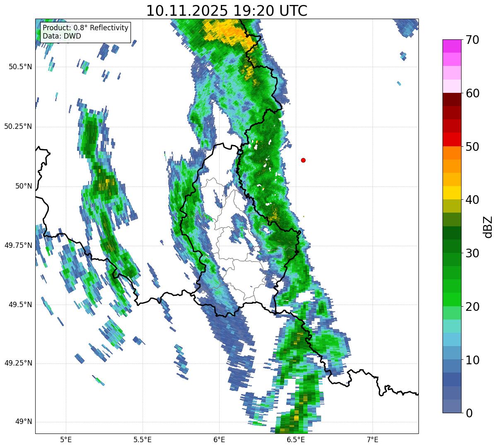498x448 pixels.
Task: Click the 60 tick label on colorbar
Action: coord(473,93)
